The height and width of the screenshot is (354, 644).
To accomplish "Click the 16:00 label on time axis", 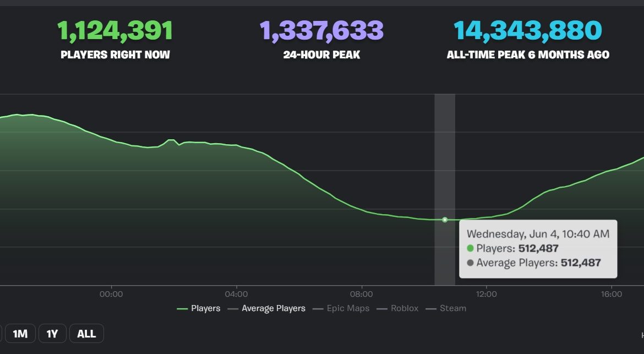I will [x=612, y=294].
